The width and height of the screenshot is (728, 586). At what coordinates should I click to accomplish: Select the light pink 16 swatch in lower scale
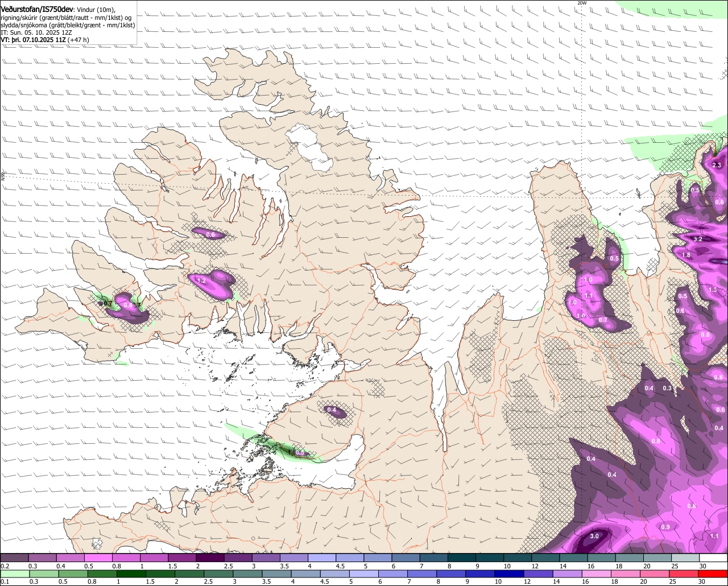coord(597,574)
